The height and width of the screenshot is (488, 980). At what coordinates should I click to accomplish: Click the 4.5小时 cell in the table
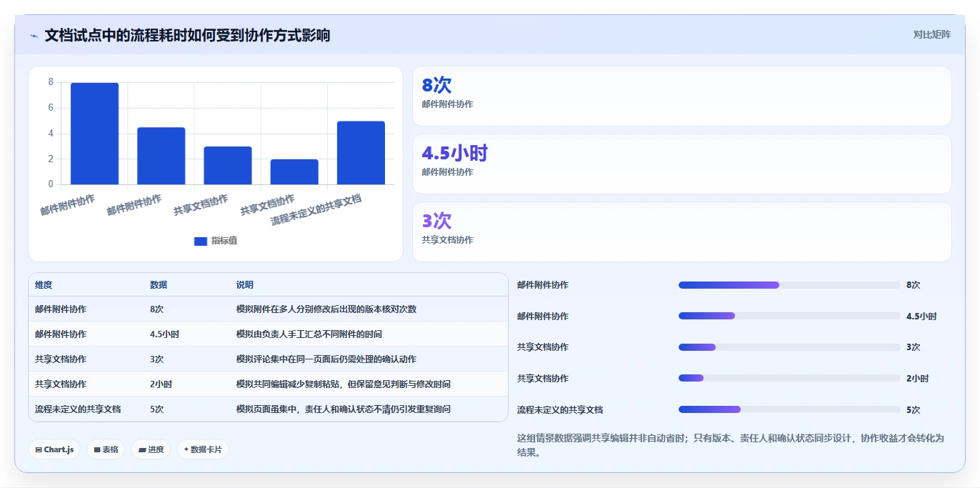[164, 334]
